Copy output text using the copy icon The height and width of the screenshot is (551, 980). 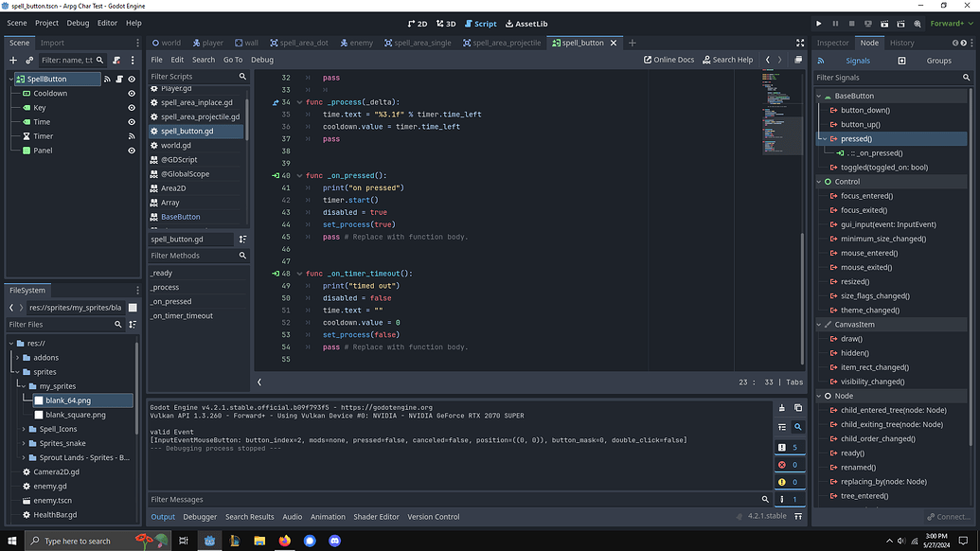tap(796, 406)
